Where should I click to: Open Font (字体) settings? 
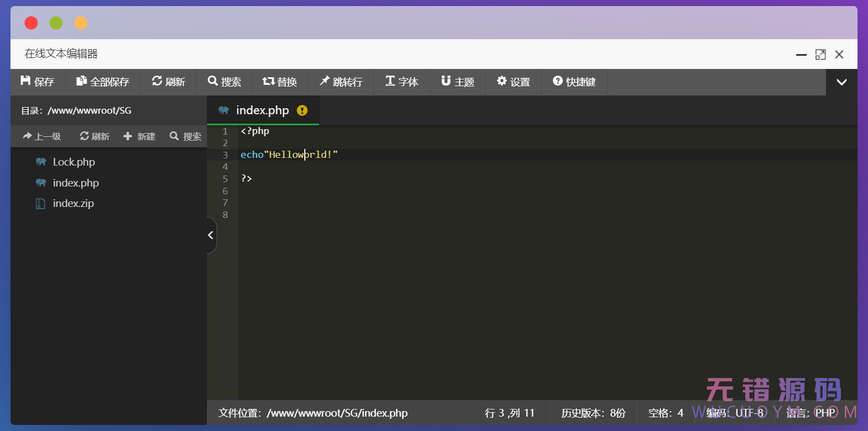[390, 81]
